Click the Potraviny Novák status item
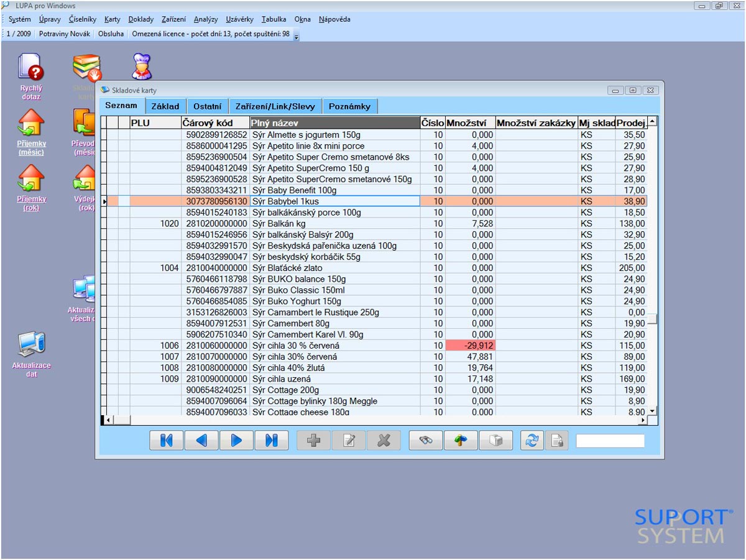Viewport: 746px width, 560px height. (x=64, y=34)
